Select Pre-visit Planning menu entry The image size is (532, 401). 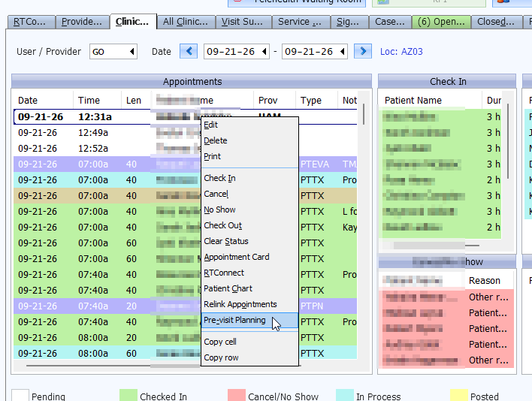click(249, 321)
